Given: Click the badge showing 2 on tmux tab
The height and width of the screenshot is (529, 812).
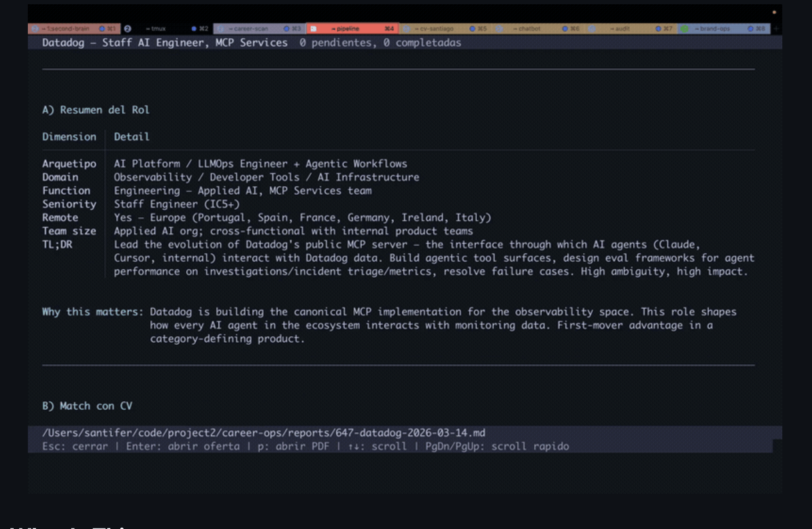Looking at the screenshot, I should pos(127,29).
